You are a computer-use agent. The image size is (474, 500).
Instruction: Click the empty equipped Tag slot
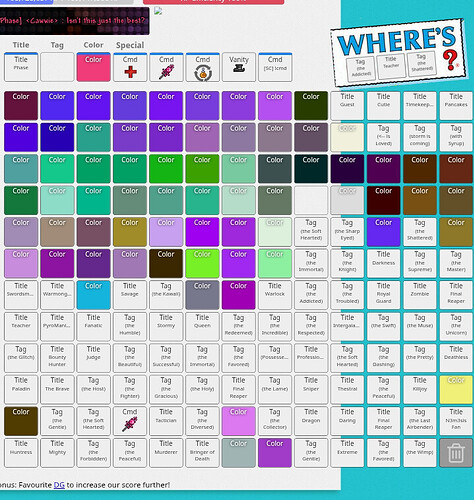[x=57, y=67]
